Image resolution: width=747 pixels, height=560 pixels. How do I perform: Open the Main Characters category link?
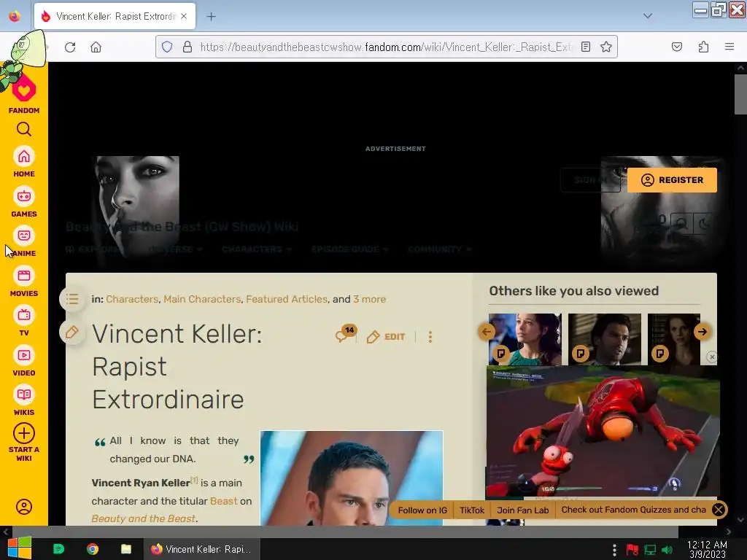tap(202, 299)
